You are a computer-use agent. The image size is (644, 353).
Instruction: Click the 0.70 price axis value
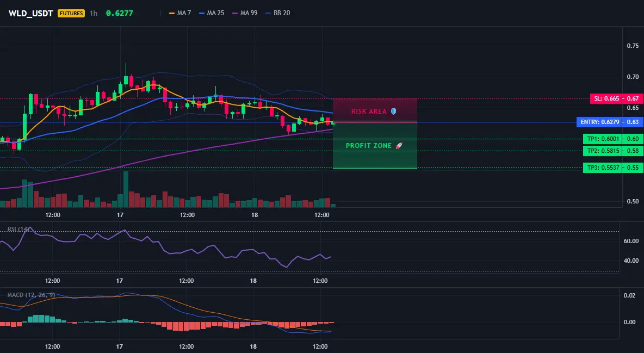pyautogui.click(x=633, y=77)
